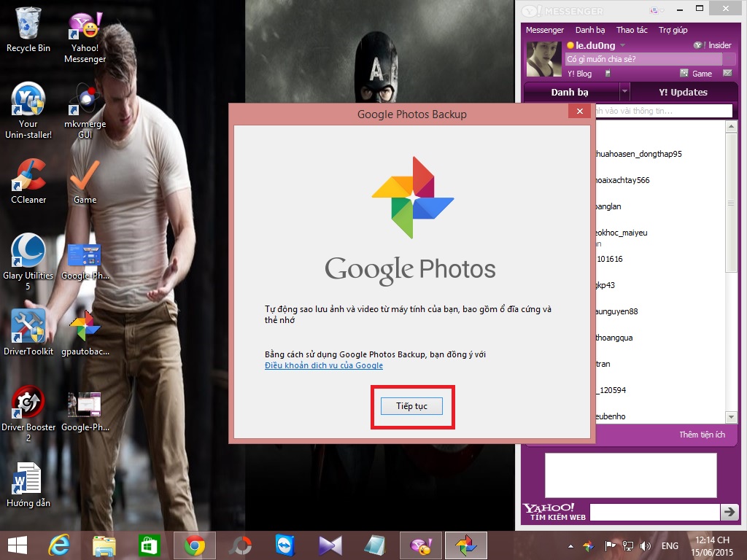Click the contact list scrollbar down arrow
747x560 pixels.
[x=731, y=416]
